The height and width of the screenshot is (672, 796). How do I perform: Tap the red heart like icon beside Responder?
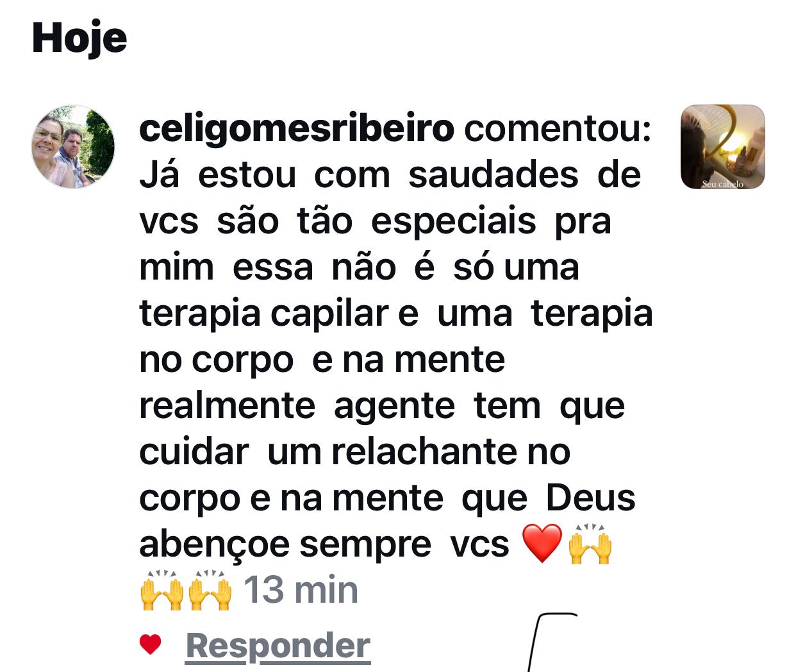(x=150, y=644)
